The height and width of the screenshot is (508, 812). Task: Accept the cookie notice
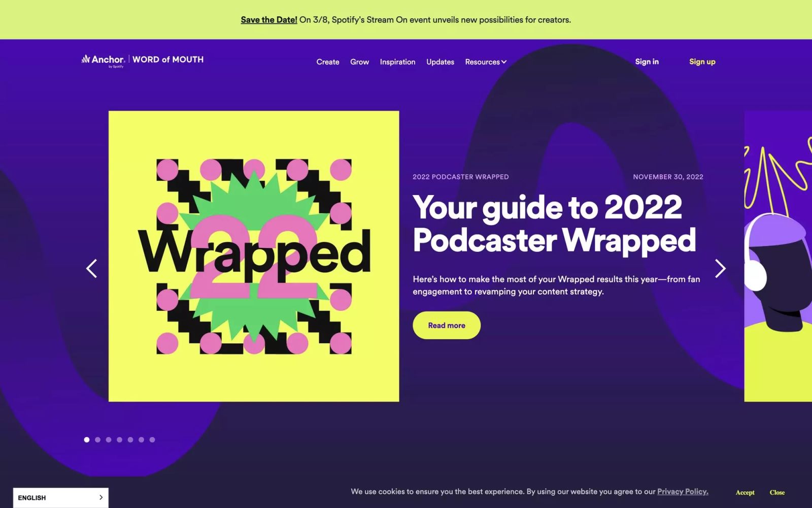tap(745, 492)
